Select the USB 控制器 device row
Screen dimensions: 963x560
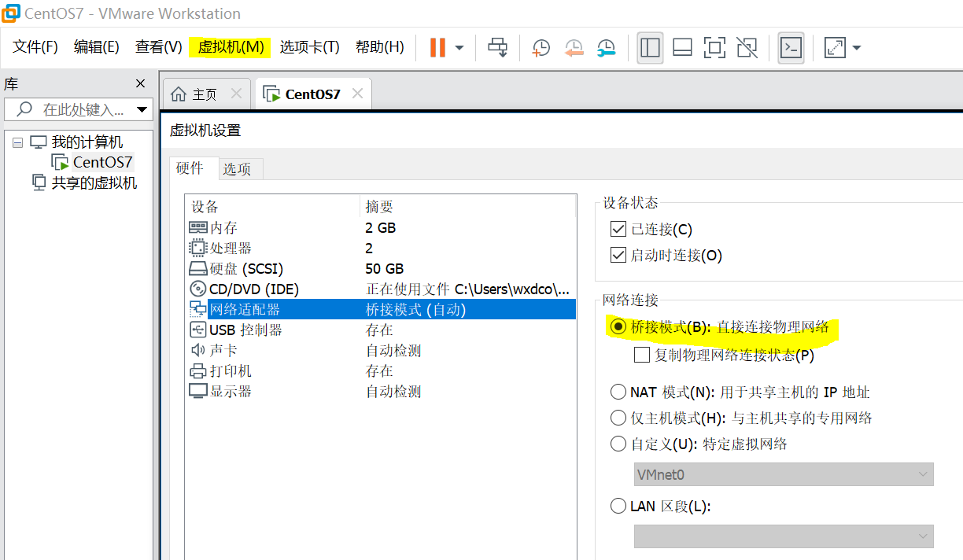coord(382,330)
